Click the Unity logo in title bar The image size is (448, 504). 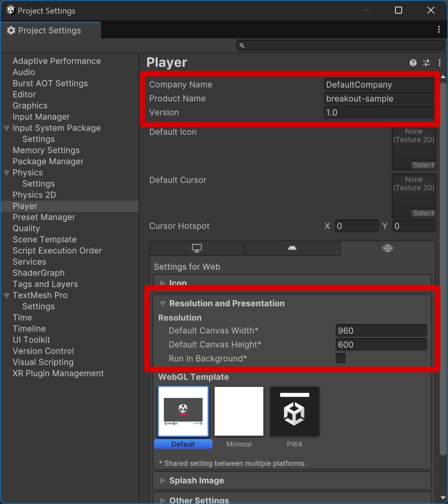pyautogui.click(x=10, y=10)
